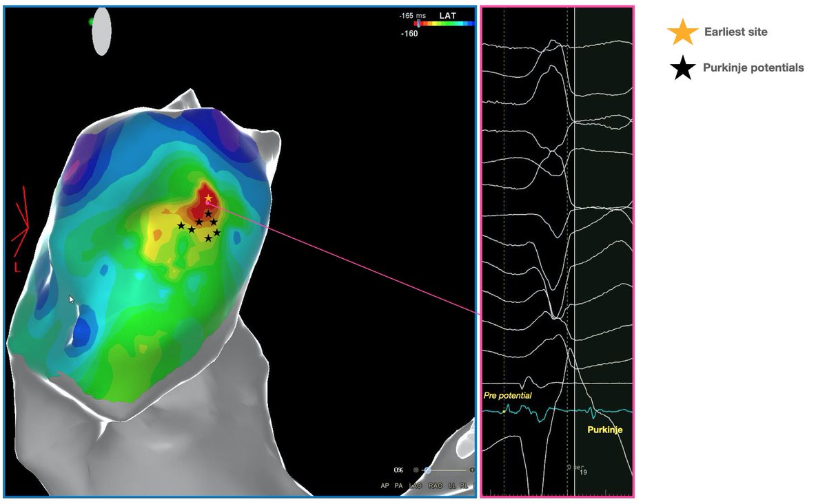
Task: Toggle the AP view
Action: pos(385,485)
